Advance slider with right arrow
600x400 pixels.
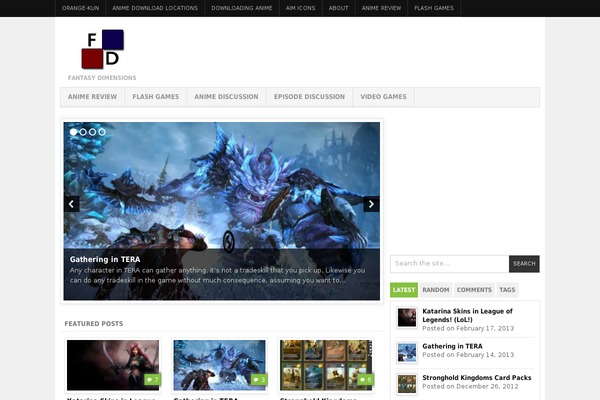371,204
